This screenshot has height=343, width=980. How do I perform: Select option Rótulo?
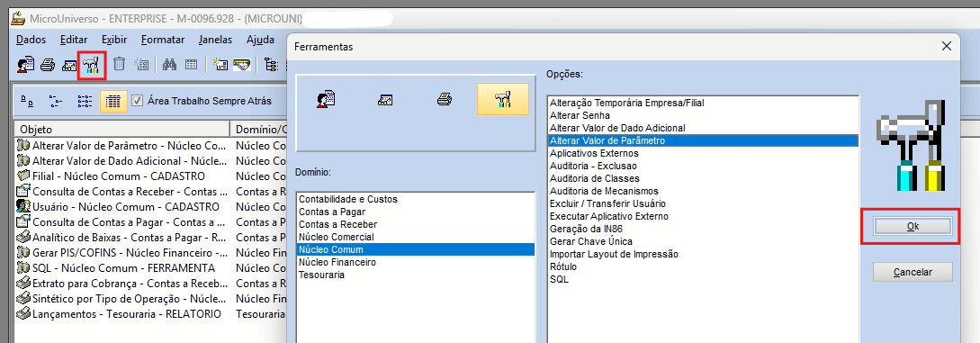tap(703, 266)
